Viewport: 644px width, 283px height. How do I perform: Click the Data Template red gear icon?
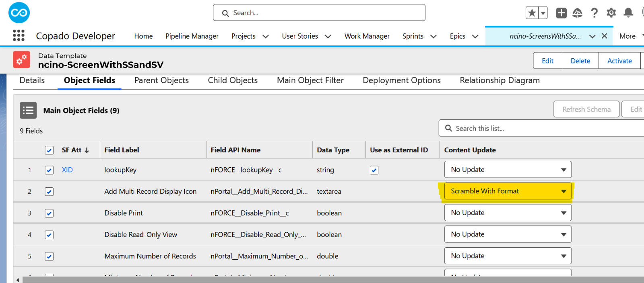point(21,59)
